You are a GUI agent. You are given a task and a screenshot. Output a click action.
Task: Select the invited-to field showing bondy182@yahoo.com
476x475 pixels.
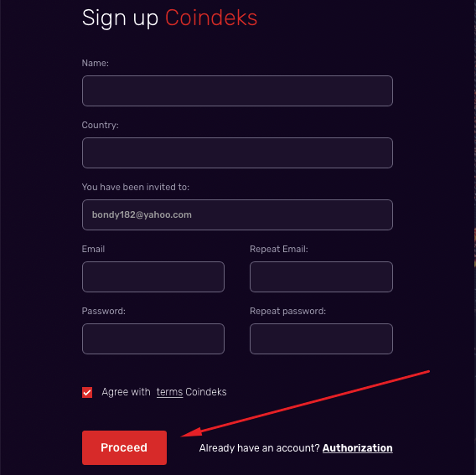click(237, 214)
